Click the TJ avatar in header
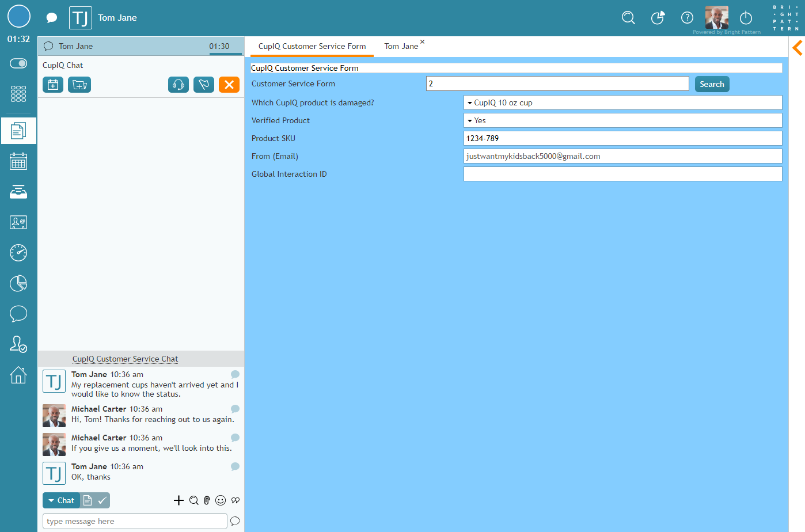 (81, 18)
